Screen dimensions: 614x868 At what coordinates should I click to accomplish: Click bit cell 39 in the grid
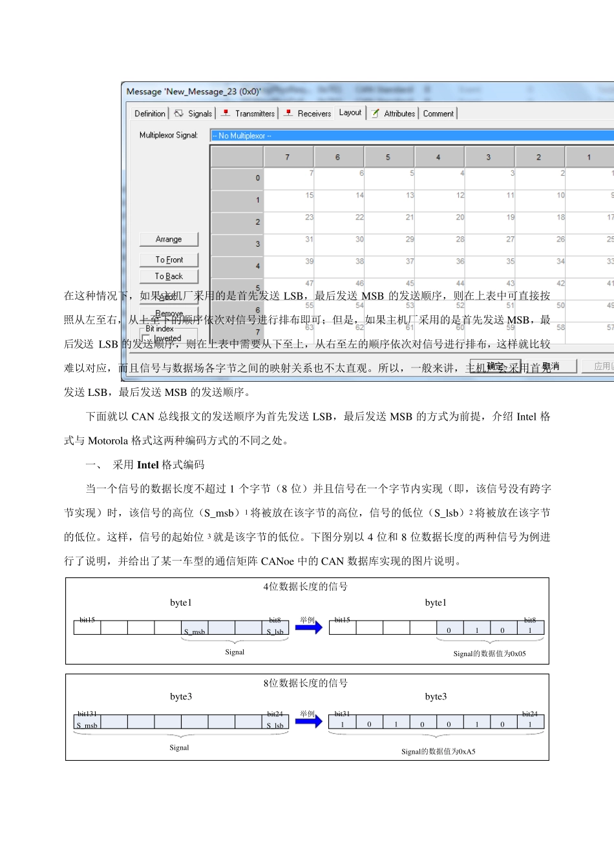point(289,267)
